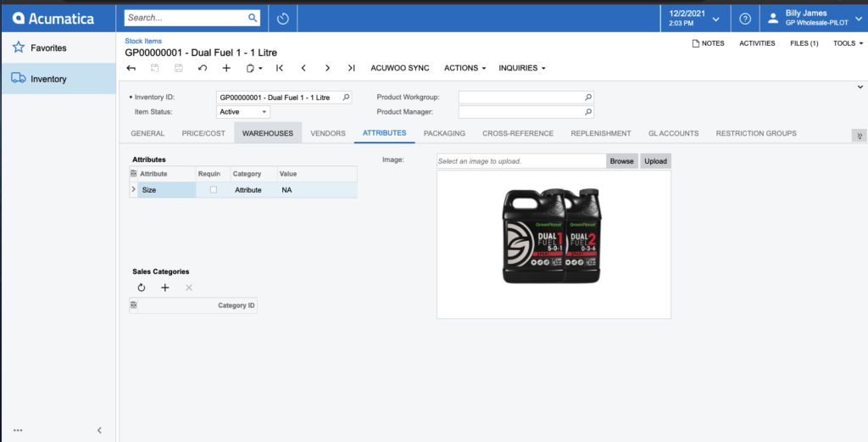
Task: Click Inventory ID lookup magnifier
Action: [x=346, y=98]
